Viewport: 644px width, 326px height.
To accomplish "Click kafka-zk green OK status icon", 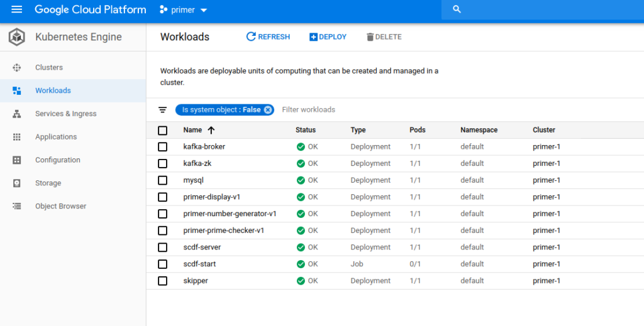I will click(301, 163).
